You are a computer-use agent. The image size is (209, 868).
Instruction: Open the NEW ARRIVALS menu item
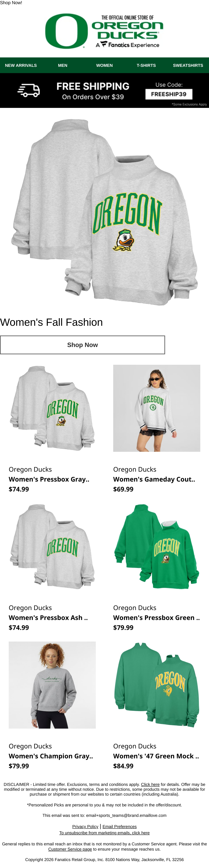click(21, 65)
